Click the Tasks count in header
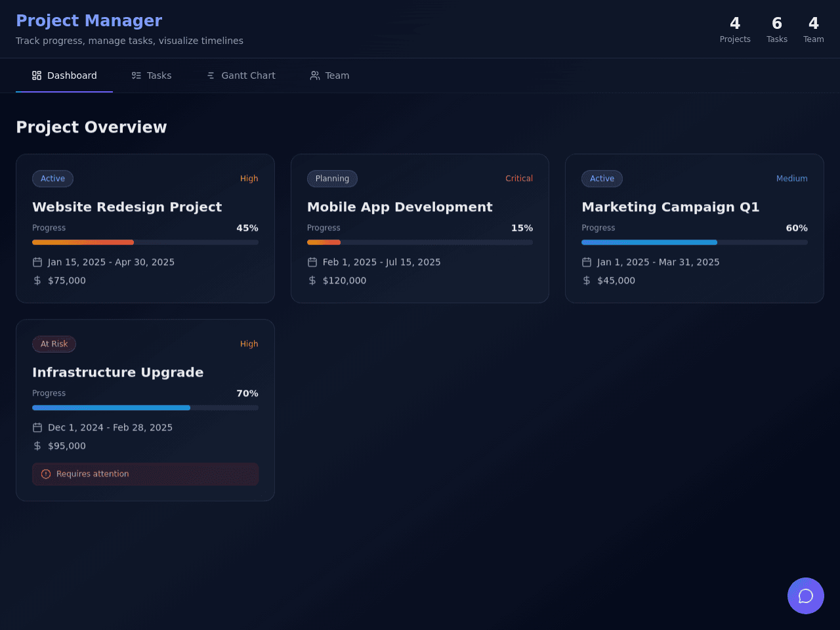 777,30
